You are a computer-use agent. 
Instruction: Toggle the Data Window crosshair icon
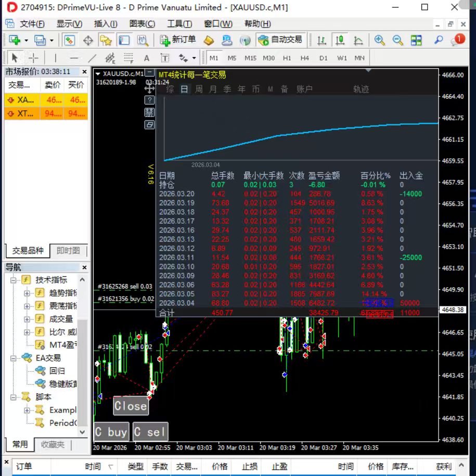click(88, 40)
